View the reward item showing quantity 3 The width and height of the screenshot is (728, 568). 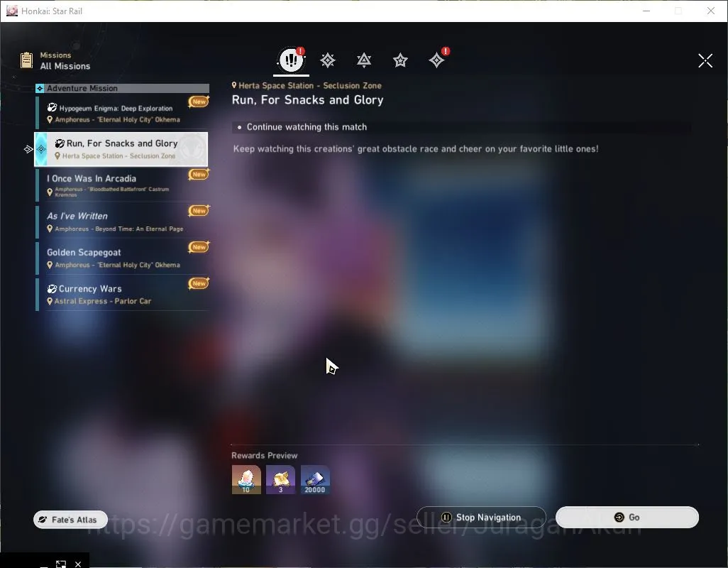coord(280,480)
